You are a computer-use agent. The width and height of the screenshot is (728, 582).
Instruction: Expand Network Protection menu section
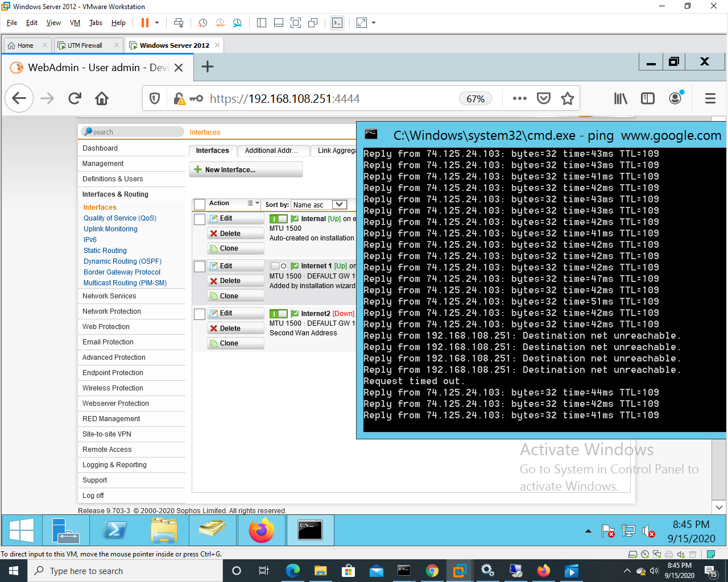pyautogui.click(x=132, y=311)
